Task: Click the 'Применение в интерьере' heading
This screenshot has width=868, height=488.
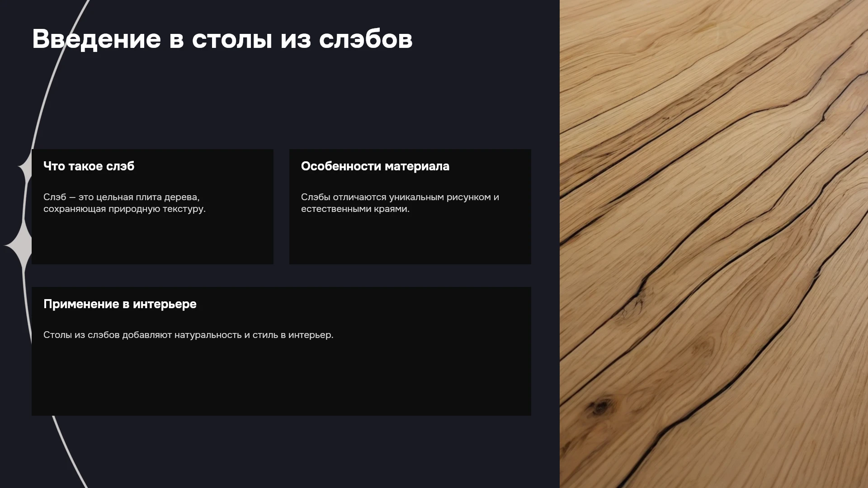Action: tap(120, 304)
